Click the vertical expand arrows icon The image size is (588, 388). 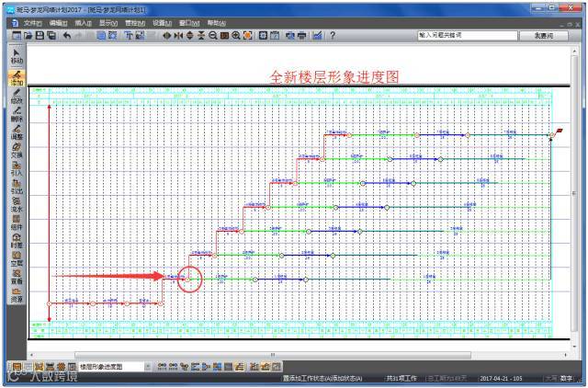190,36
